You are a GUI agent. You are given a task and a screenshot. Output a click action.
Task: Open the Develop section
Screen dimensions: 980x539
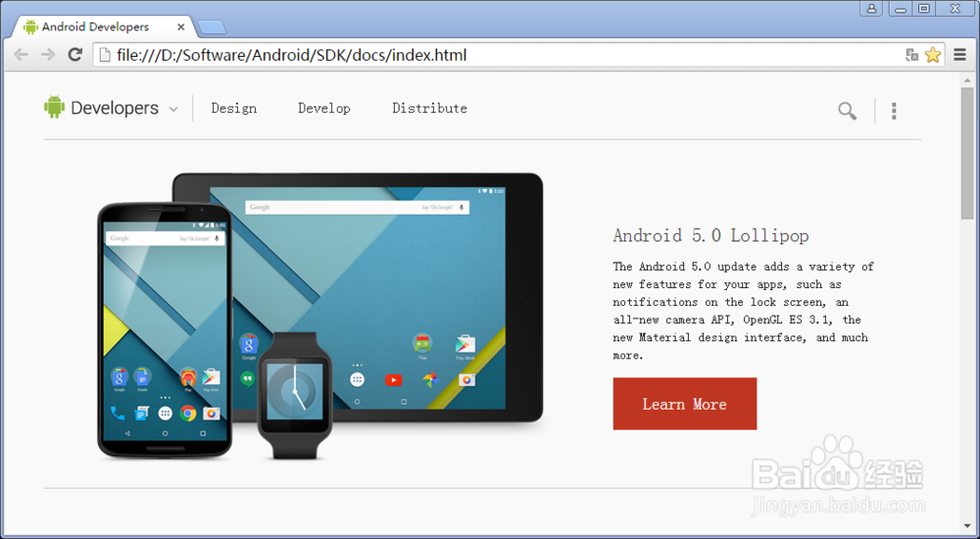[323, 108]
